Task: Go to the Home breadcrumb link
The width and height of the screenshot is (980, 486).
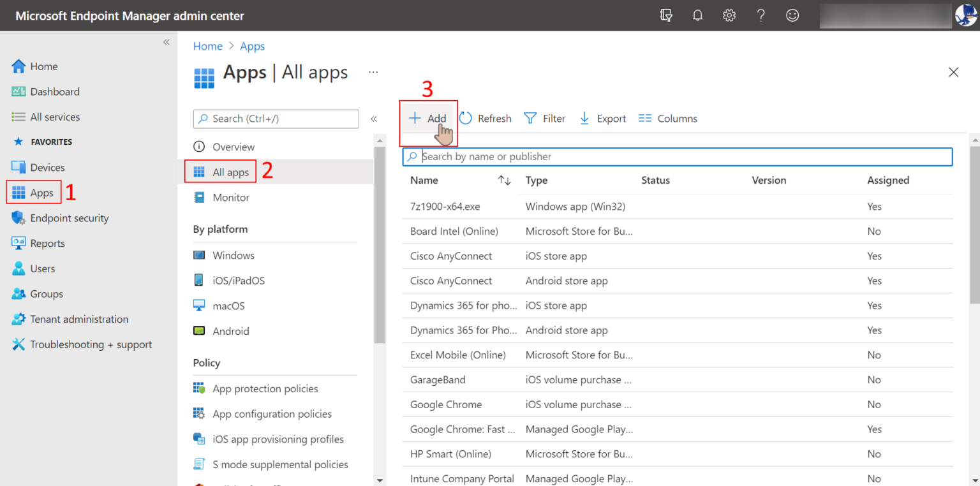Action: coord(207,47)
